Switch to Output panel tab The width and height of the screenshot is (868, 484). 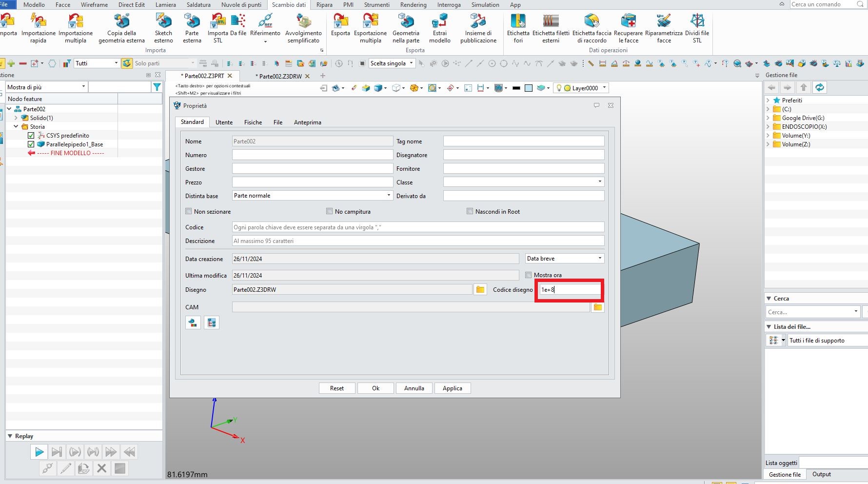point(822,474)
